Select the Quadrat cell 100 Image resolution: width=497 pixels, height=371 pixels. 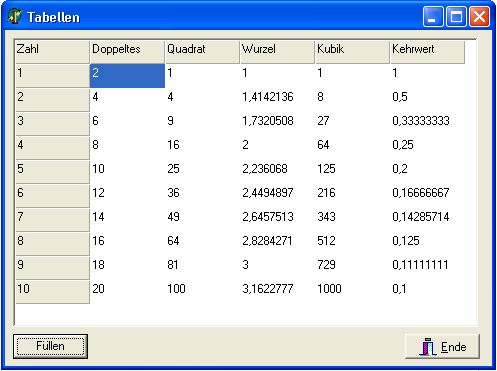(x=202, y=292)
